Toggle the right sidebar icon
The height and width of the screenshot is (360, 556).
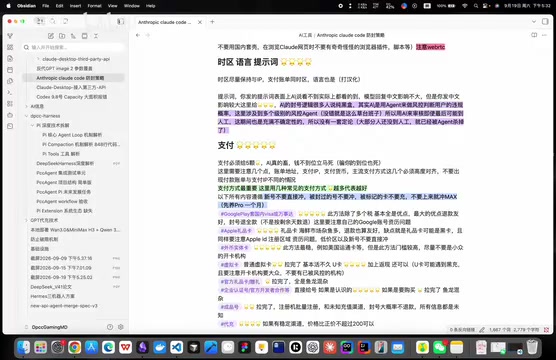545,22
